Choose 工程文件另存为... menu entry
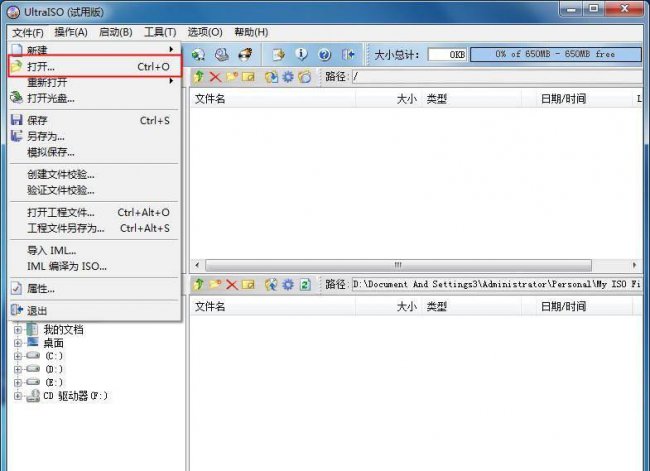650x471 pixels. point(95,228)
